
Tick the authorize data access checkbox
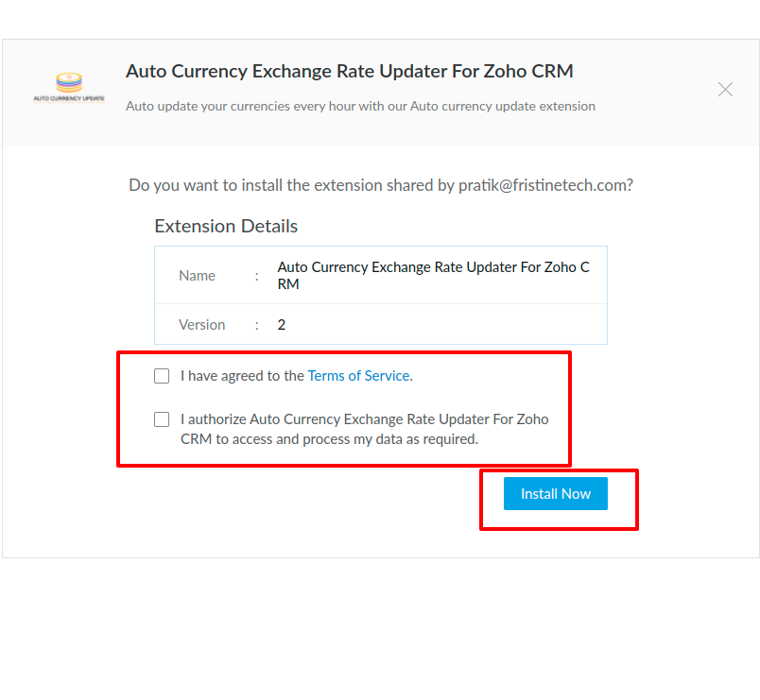point(162,419)
